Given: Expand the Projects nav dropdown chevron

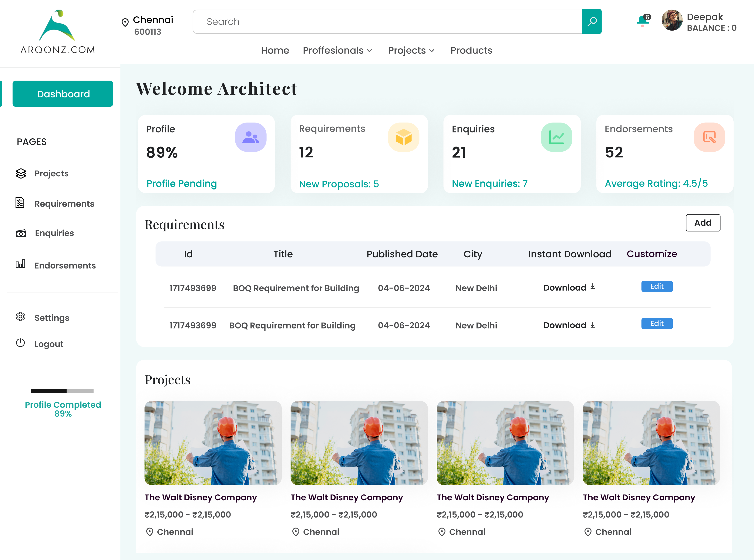Looking at the screenshot, I should click(432, 51).
